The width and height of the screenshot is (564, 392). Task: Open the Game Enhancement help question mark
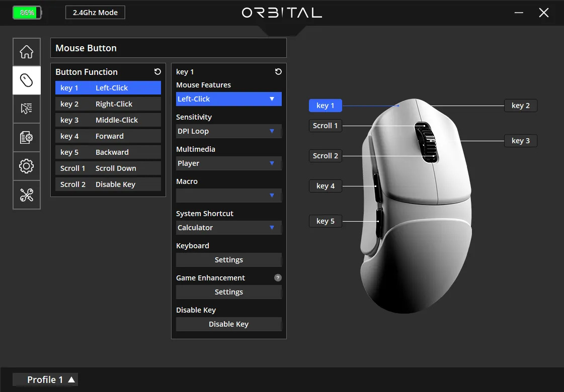point(278,277)
